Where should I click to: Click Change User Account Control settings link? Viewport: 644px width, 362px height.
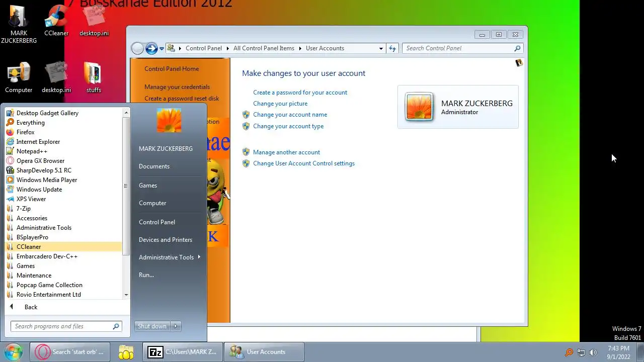(x=304, y=163)
